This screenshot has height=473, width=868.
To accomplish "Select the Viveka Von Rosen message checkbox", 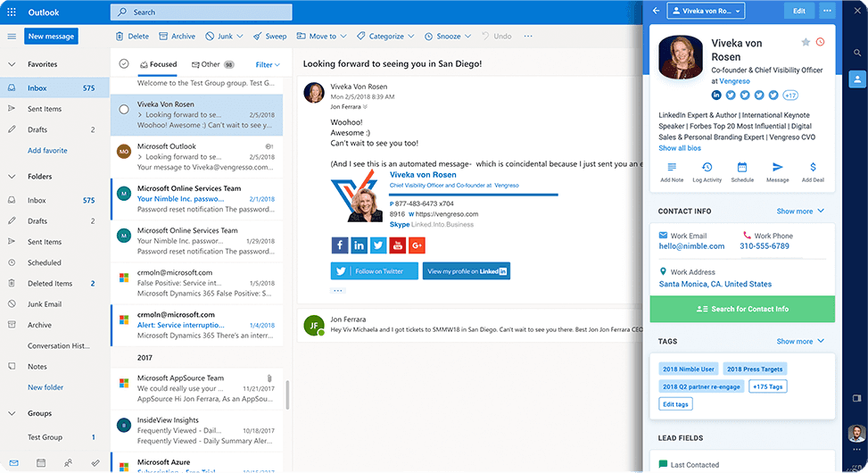I will click(124, 109).
